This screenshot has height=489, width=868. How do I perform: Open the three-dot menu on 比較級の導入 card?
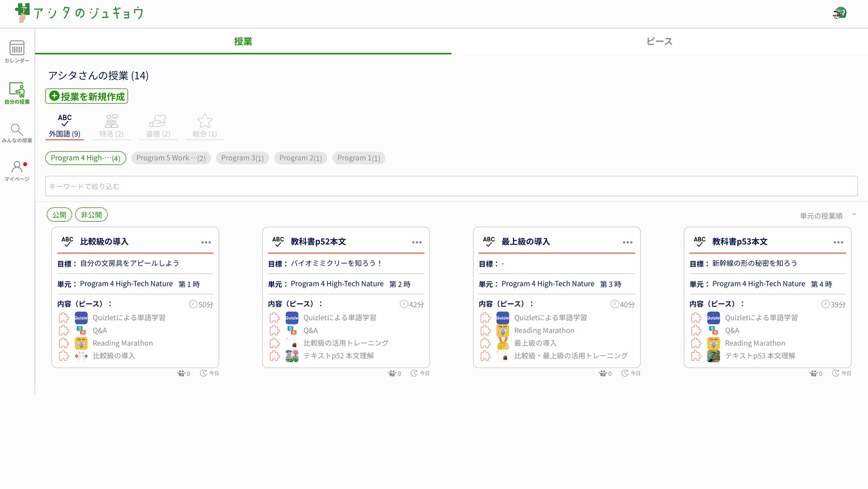click(206, 242)
